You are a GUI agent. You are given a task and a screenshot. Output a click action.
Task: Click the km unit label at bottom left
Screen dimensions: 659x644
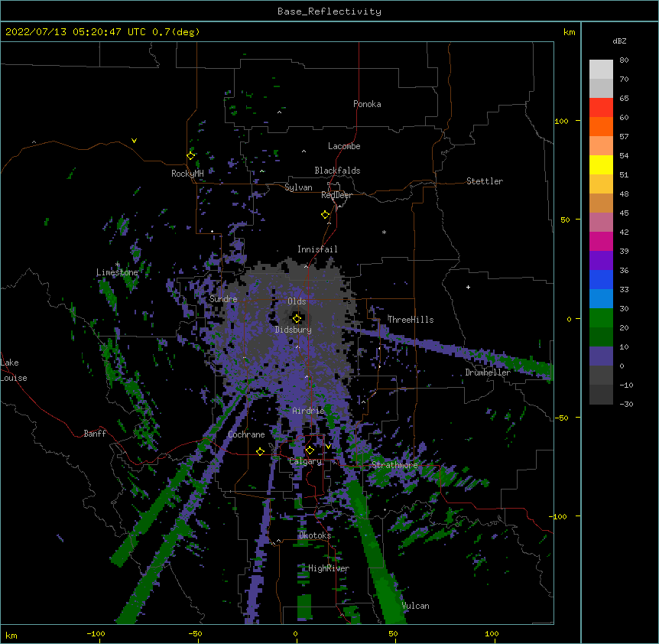coord(11,635)
